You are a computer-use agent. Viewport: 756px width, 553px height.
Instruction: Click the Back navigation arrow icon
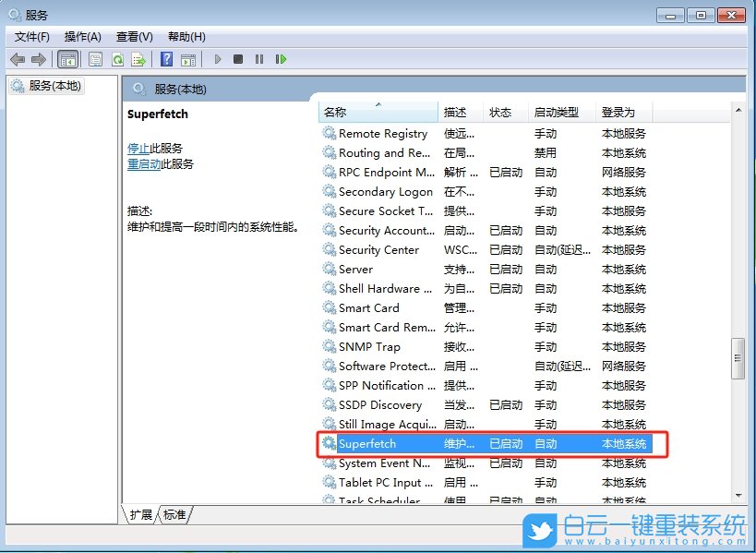coord(16,59)
